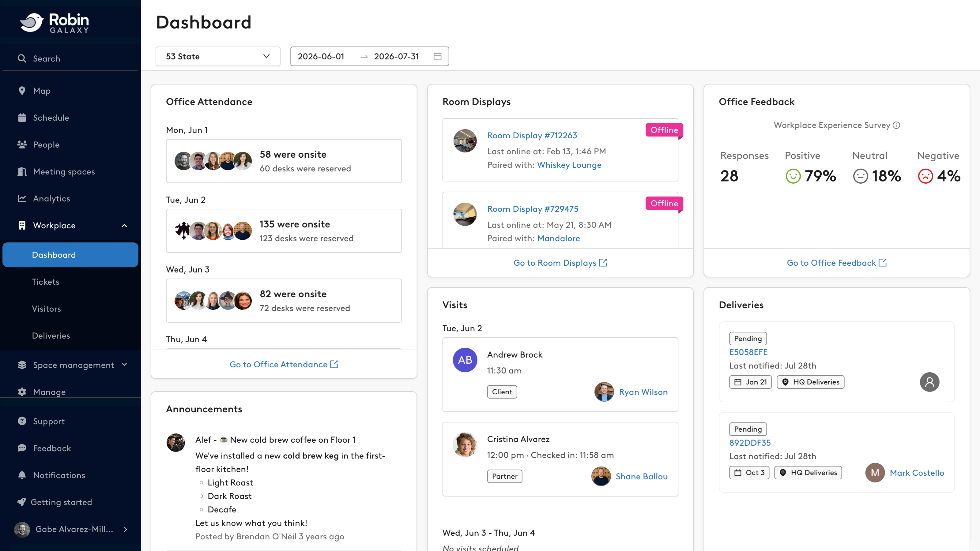
Task: Click the Map pin icon
Action: coord(22,91)
